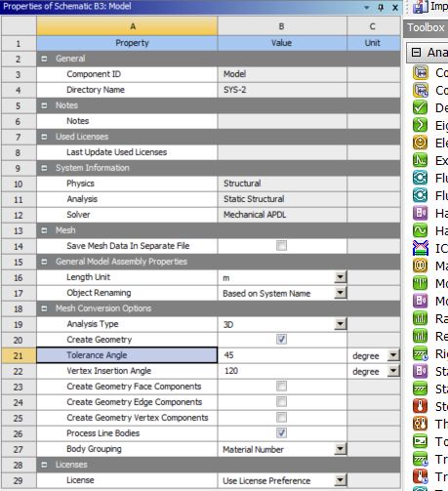Pin the Properties of Schematic panel
The height and width of the screenshot is (491, 448).
(381, 7)
